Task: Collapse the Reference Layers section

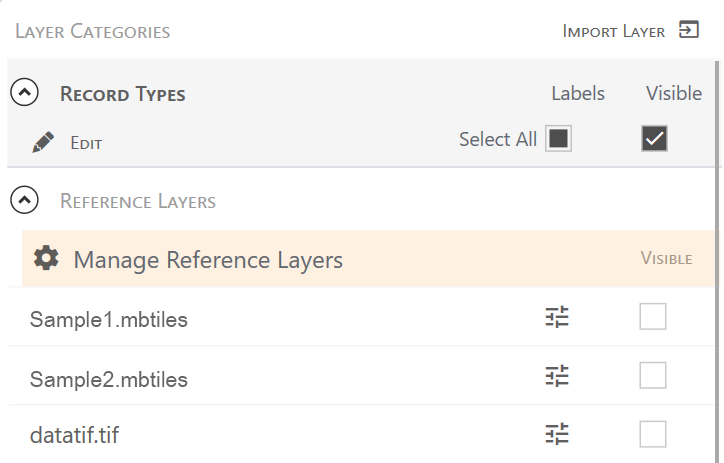Action: [25, 200]
